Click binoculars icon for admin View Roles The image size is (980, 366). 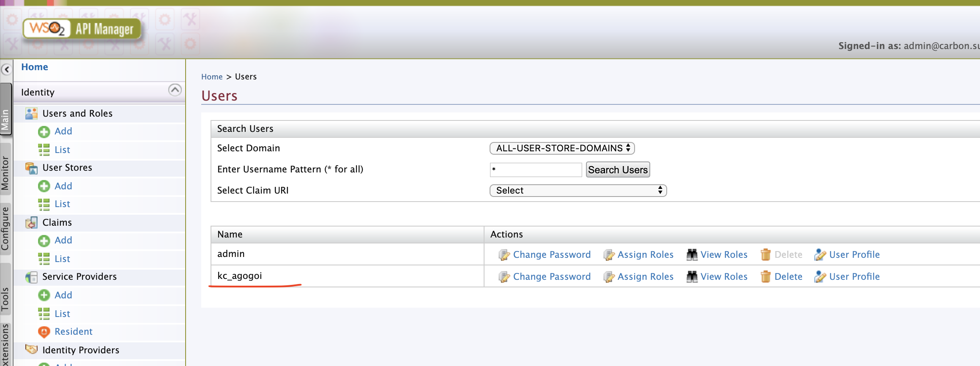(x=692, y=254)
